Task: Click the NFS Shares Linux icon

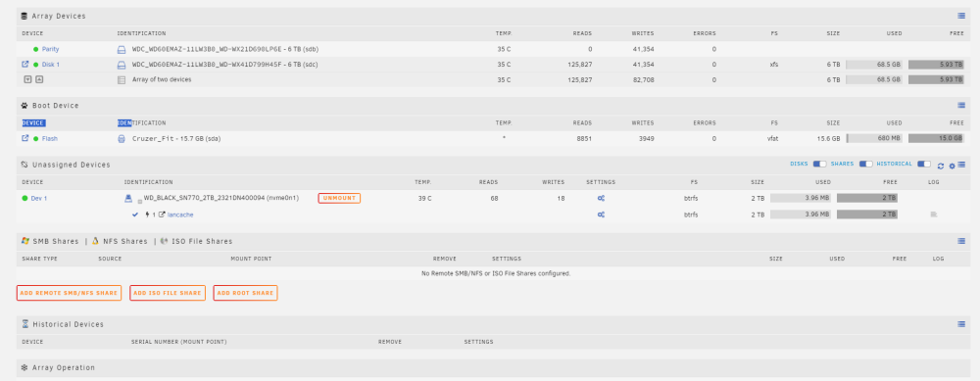Action: pyautogui.click(x=96, y=241)
